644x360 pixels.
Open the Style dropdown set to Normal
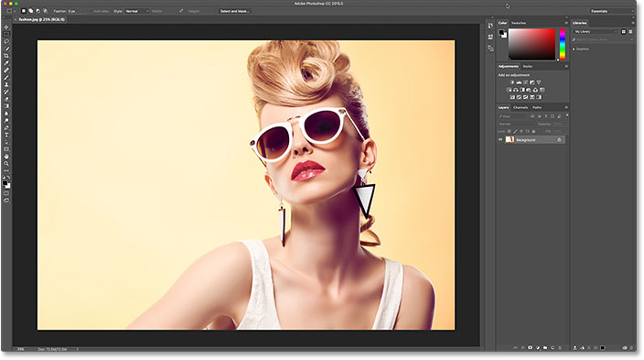(x=137, y=11)
